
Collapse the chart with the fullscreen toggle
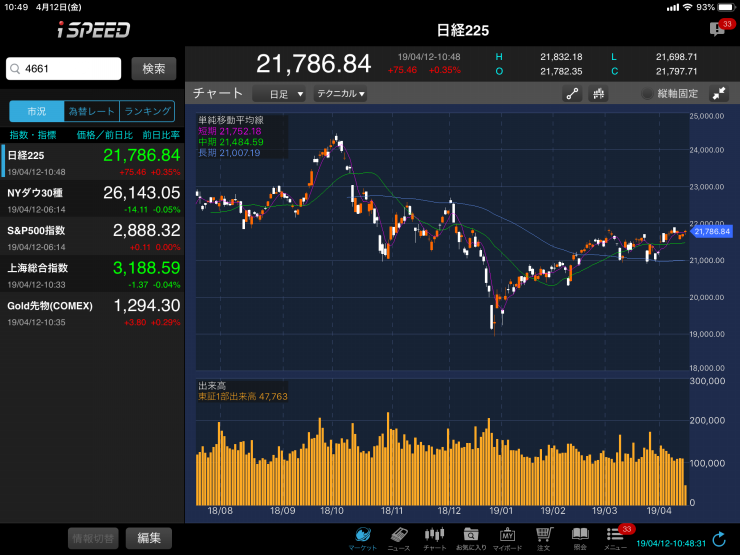(x=719, y=94)
